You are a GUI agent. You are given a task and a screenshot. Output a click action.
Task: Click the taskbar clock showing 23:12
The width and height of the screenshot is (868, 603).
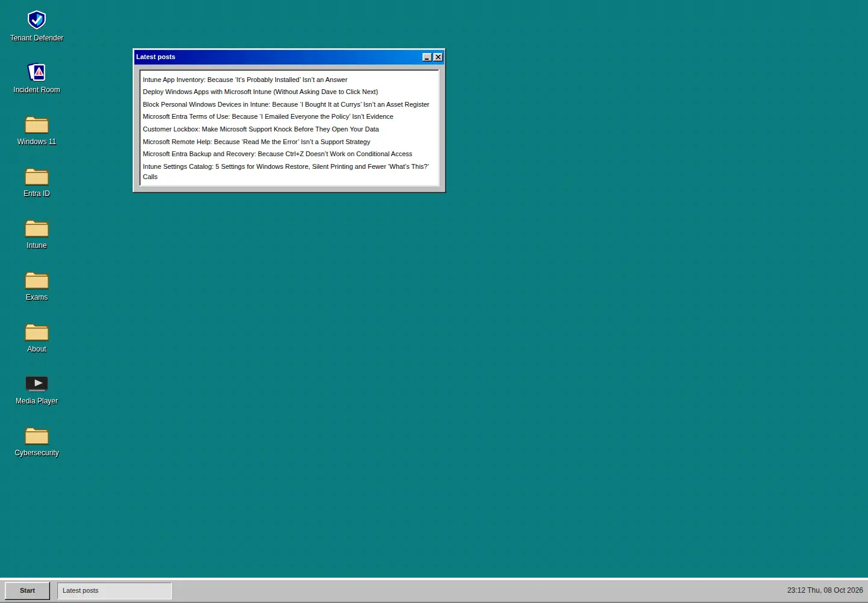coord(825,590)
